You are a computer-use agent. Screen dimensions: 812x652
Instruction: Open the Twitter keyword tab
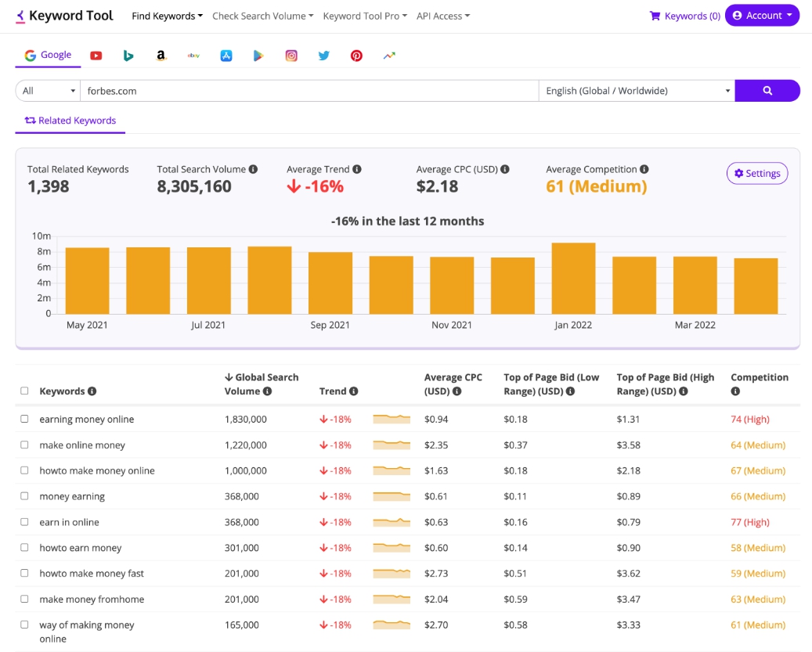(323, 56)
